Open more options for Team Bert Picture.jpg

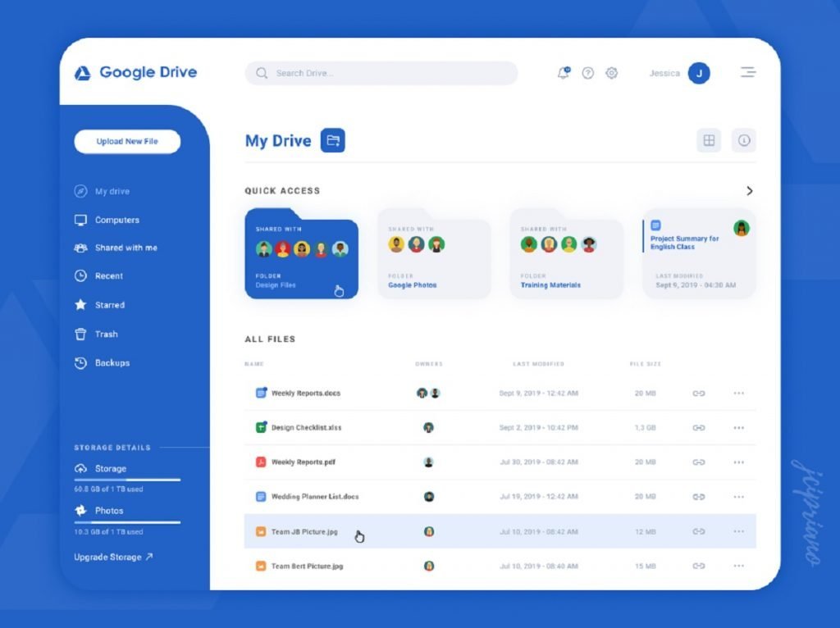click(739, 566)
